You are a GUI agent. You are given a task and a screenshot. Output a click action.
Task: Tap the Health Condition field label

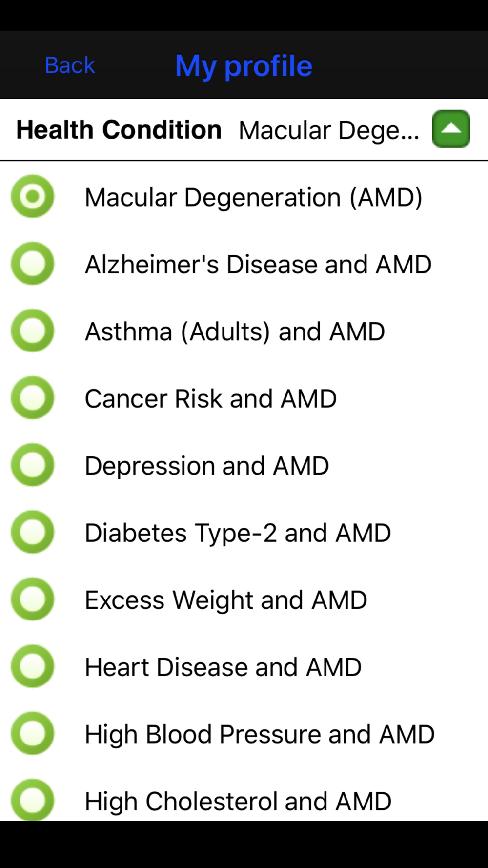coord(119,130)
